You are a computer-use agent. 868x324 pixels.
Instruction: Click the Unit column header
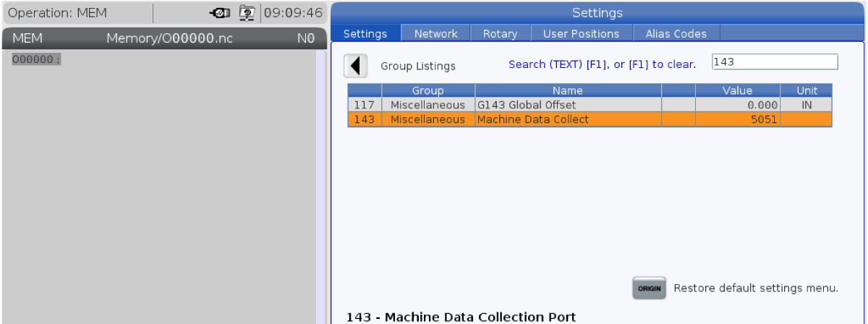pos(807,90)
